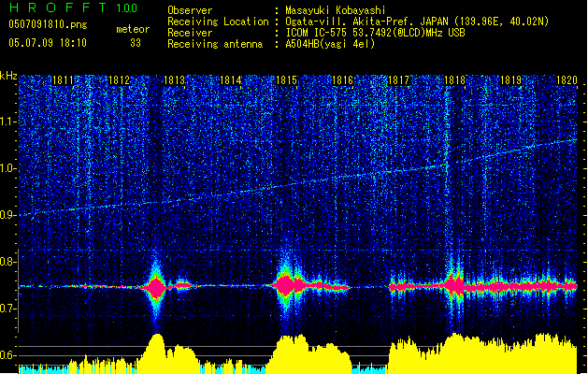
Task: Select the ICOM IC-575 53.7492 MHz USB text
Action: (x=375, y=33)
